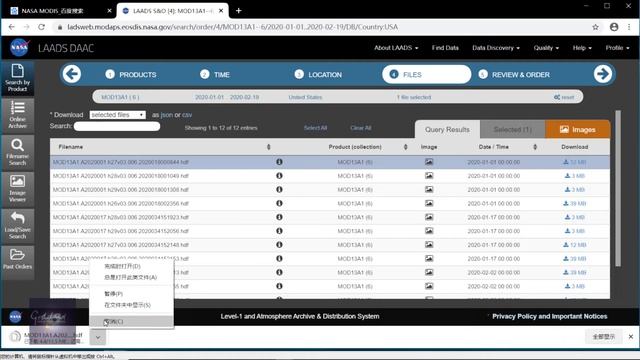Expand the Profile menu
The width and height of the screenshot is (640, 360).
617,48
